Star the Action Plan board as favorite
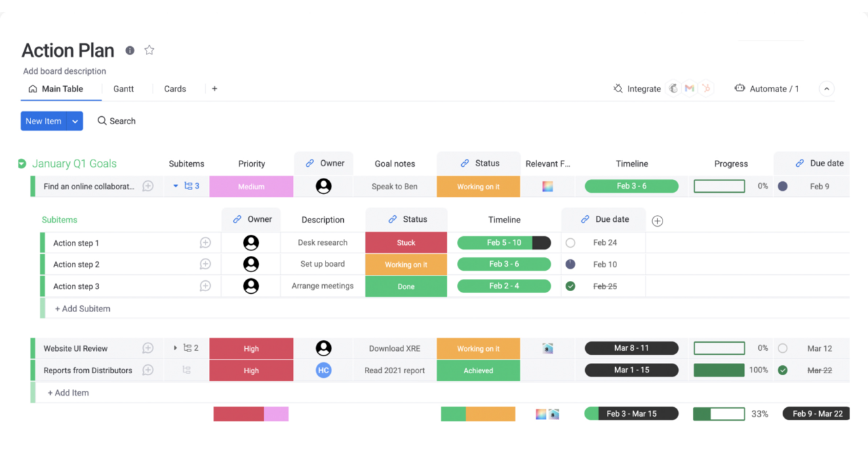Viewport: 868px width, 475px height. coord(149,50)
